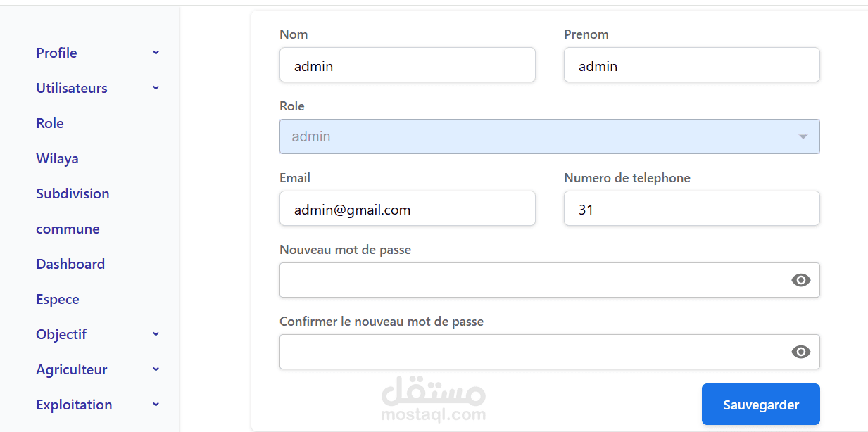The width and height of the screenshot is (868, 432).
Task: Expand the Exploitation submenu chevron
Action: 156,405
